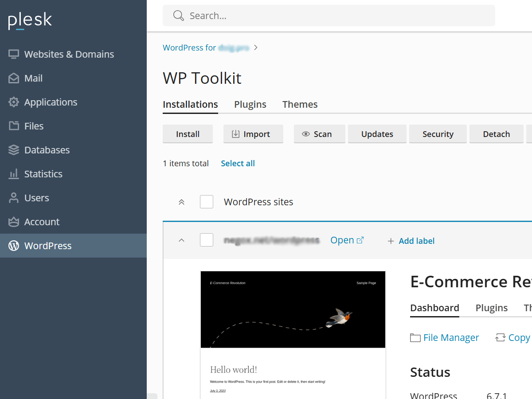Go to the Mail section
The height and width of the screenshot is (399, 532).
pyautogui.click(x=73, y=78)
